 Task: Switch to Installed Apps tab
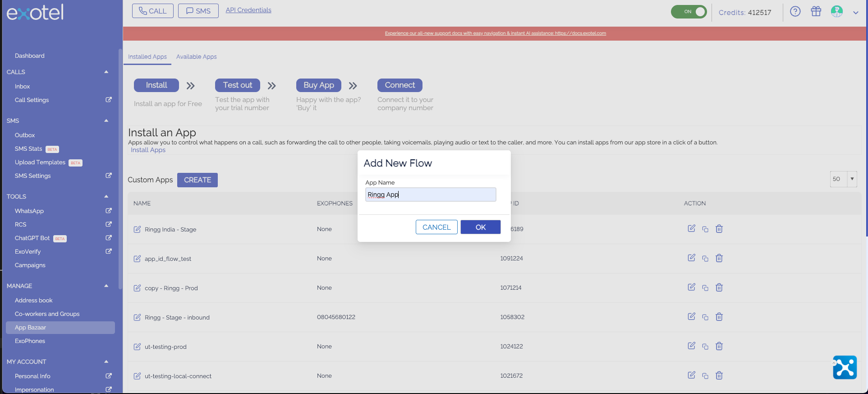pyautogui.click(x=147, y=57)
